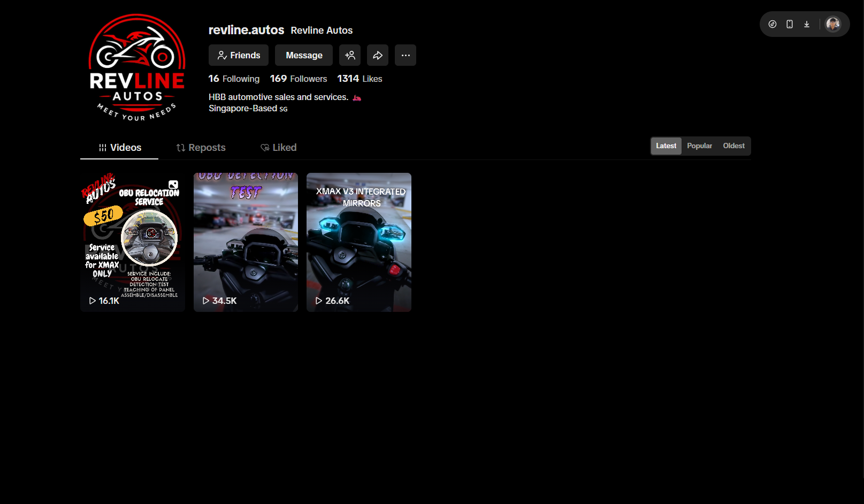Click the TikTok coin icon in top bar
The height and width of the screenshot is (504, 864).
772,24
